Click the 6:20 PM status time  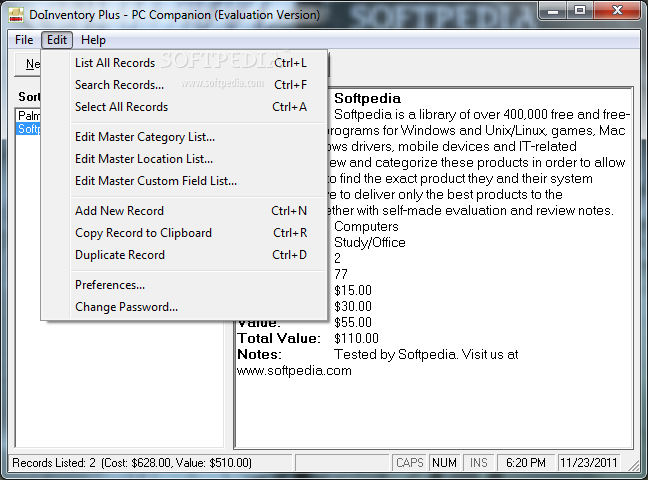point(526,463)
